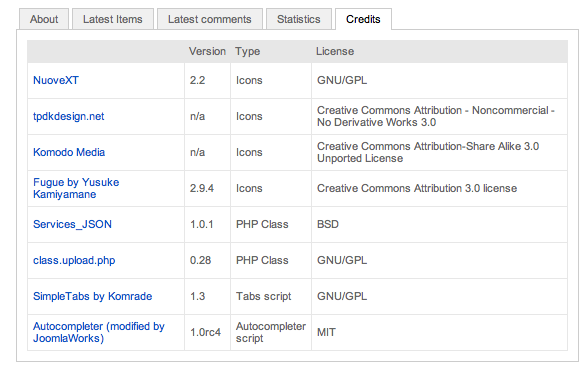The height and width of the screenshot is (370, 585).
Task: Click GNU/GPL in the class.upload.php row
Action: [x=342, y=260]
